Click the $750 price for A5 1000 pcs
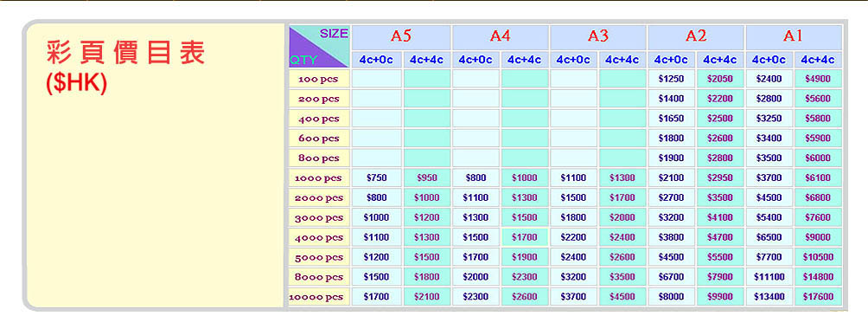The height and width of the screenshot is (329, 868). (376, 177)
